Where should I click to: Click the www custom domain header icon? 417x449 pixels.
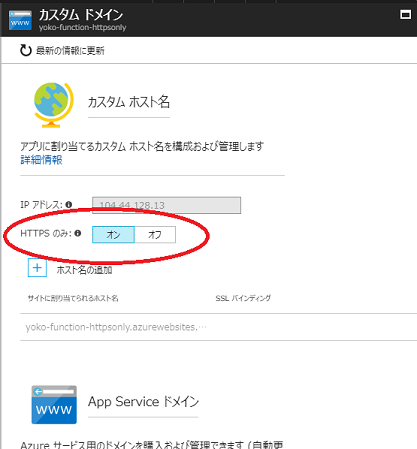point(20,20)
